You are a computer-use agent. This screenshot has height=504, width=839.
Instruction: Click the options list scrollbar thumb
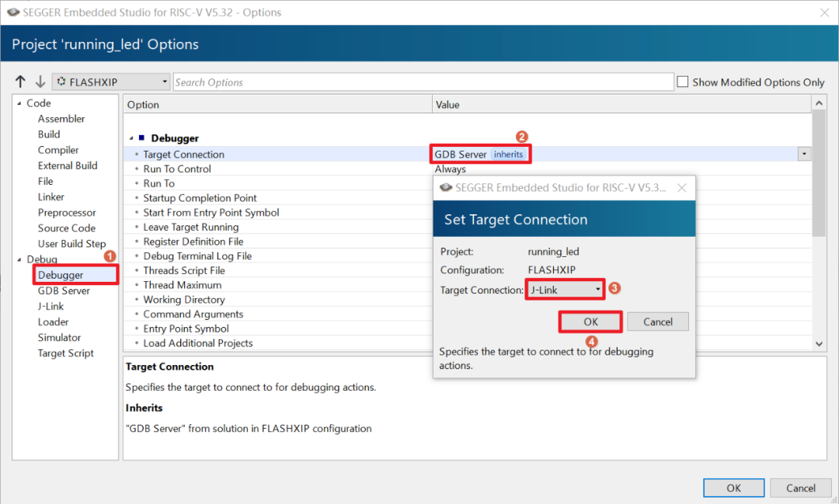[819, 173]
